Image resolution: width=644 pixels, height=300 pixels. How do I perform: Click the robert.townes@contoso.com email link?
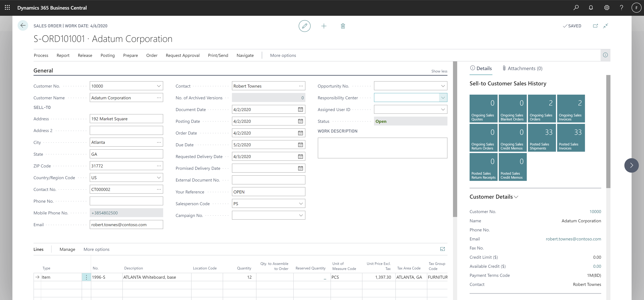[573, 239]
